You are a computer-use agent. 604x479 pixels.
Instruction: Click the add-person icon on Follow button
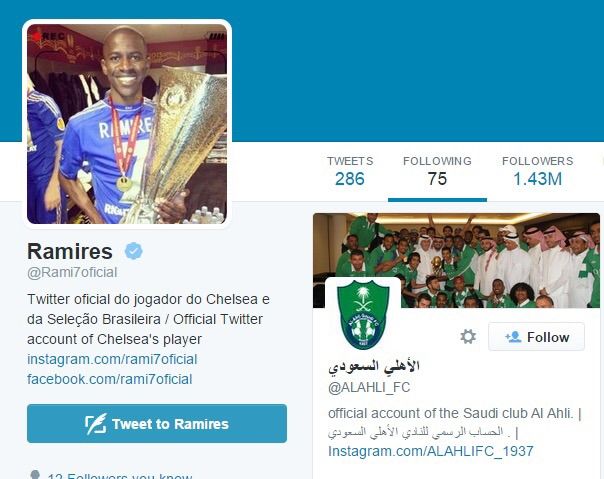click(513, 337)
